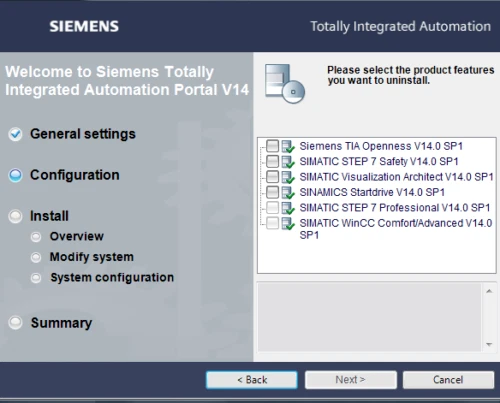The width and height of the screenshot is (500, 403).
Task: Click the installed-product icon beside WinCC Comfort/Advanced
Action: point(288,223)
